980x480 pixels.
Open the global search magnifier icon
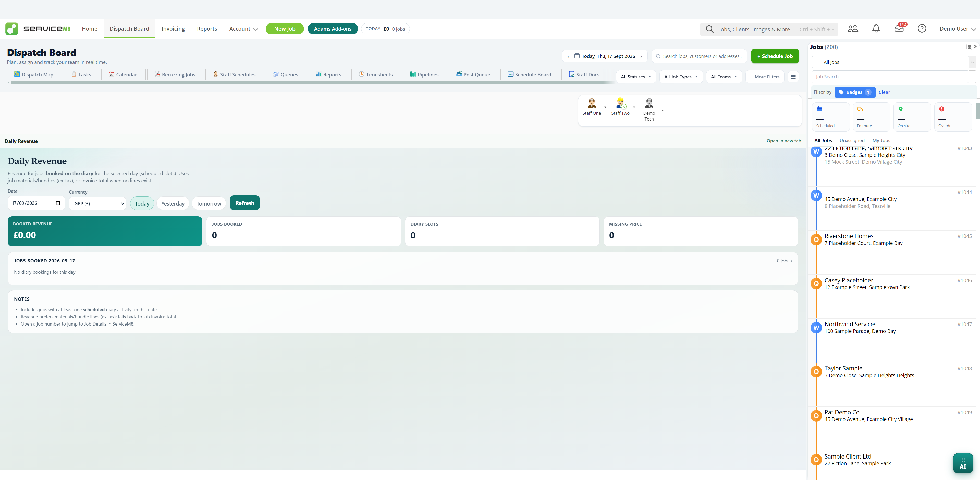click(709, 29)
